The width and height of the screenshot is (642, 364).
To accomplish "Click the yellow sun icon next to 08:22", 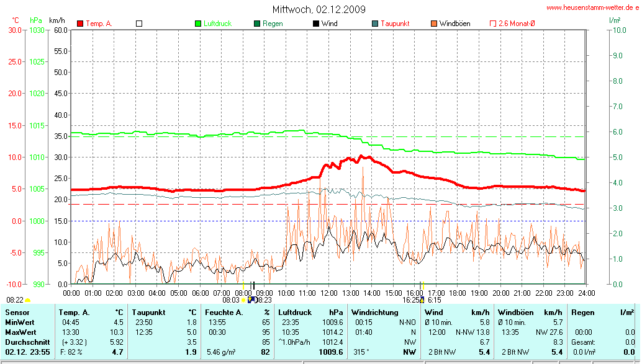I will pyautogui.click(x=28, y=300).
